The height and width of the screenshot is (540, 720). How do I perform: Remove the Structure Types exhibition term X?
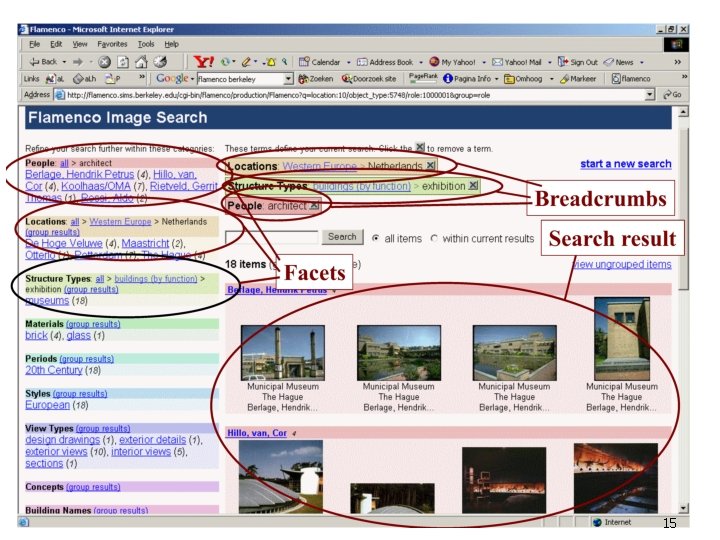click(473, 186)
